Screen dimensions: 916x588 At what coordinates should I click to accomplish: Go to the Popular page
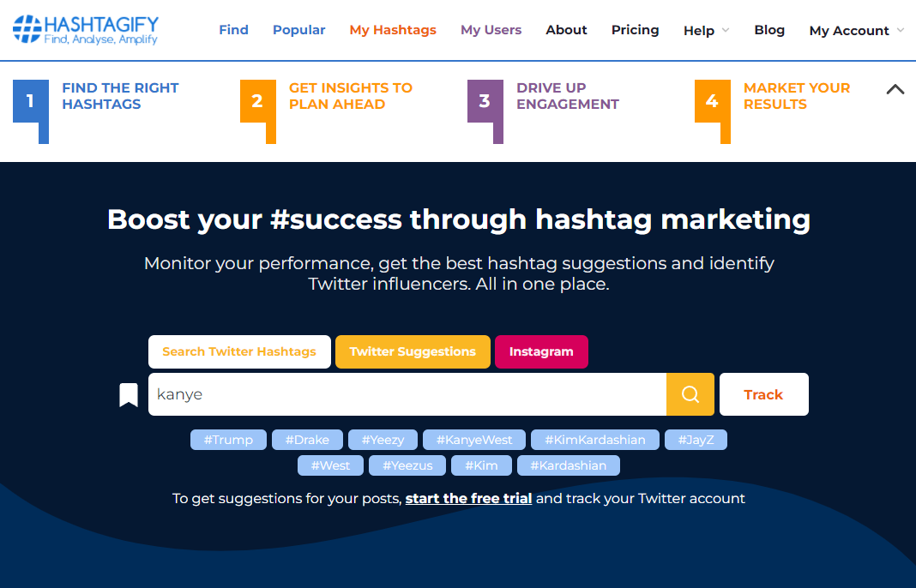point(299,30)
